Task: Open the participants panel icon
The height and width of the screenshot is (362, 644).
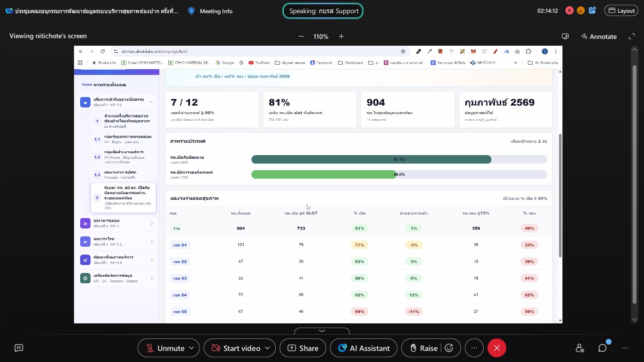Action: coord(580,348)
